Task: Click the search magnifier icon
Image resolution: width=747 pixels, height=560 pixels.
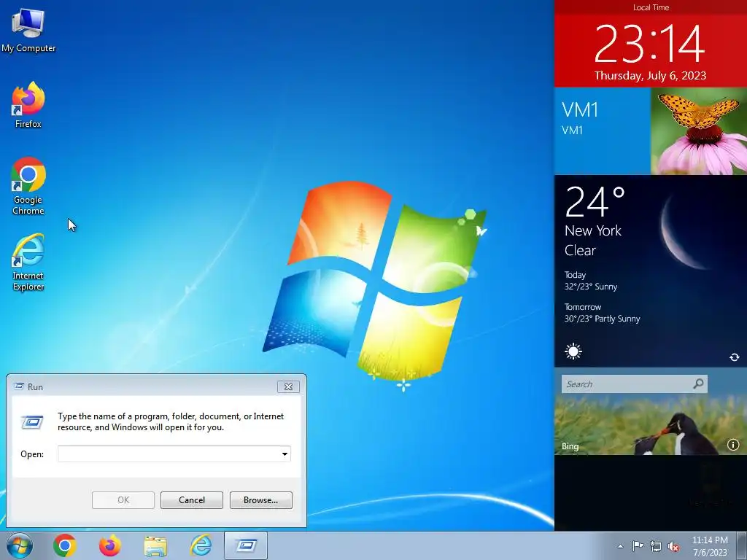Action: [x=698, y=384]
